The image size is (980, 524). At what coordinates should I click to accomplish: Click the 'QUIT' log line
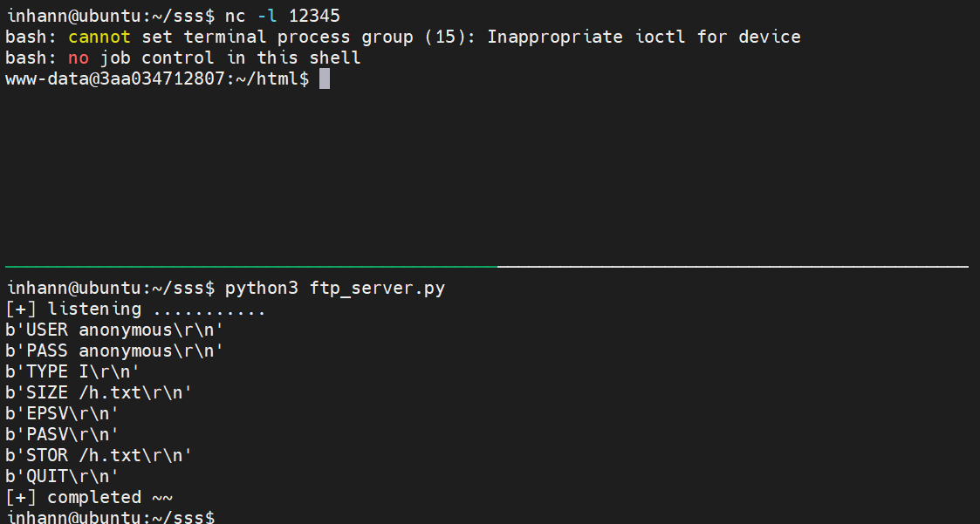[62, 477]
